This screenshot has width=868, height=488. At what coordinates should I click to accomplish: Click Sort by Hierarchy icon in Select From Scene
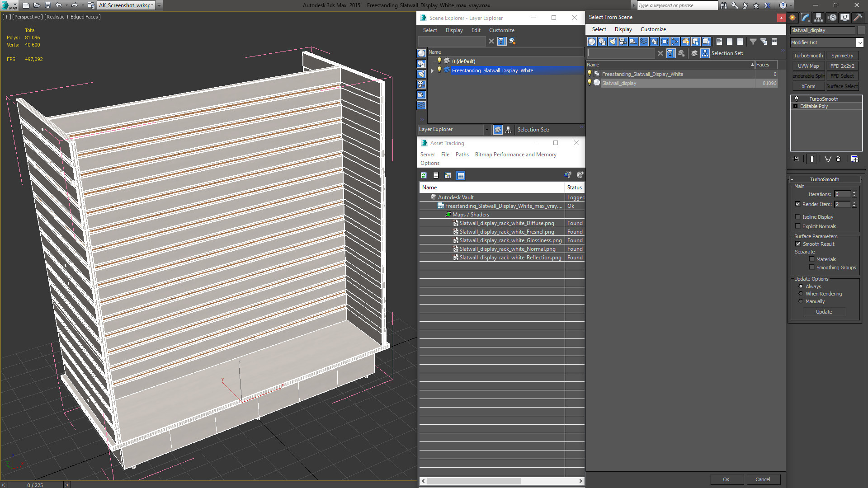click(x=705, y=53)
